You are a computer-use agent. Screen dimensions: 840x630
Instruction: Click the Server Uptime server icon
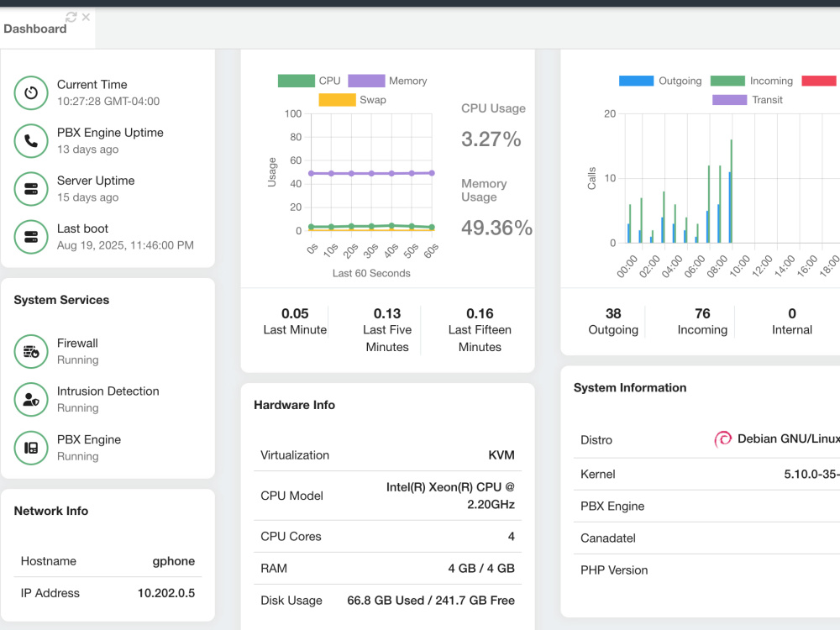click(x=31, y=188)
